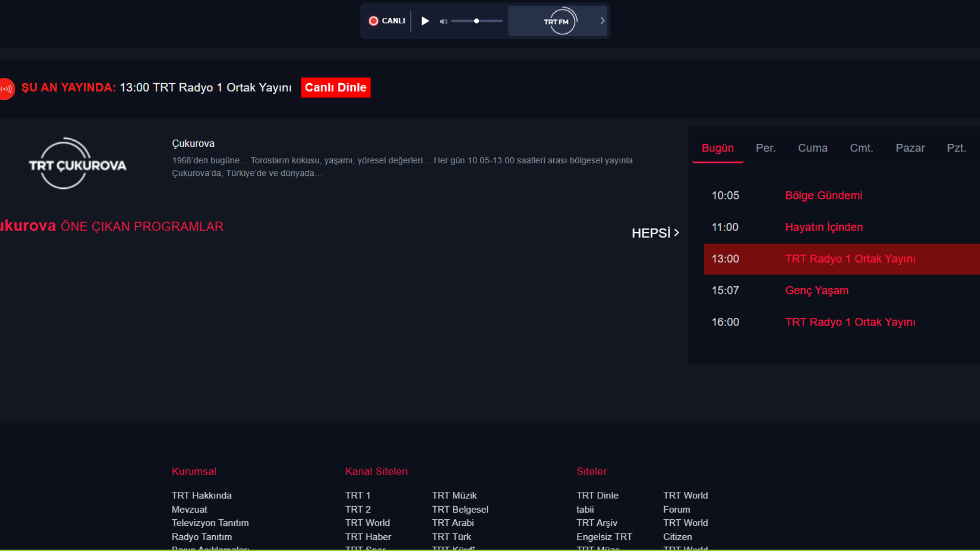Click the 10:05 time entry
Image resolution: width=980 pixels, height=551 pixels.
point(725,195)
